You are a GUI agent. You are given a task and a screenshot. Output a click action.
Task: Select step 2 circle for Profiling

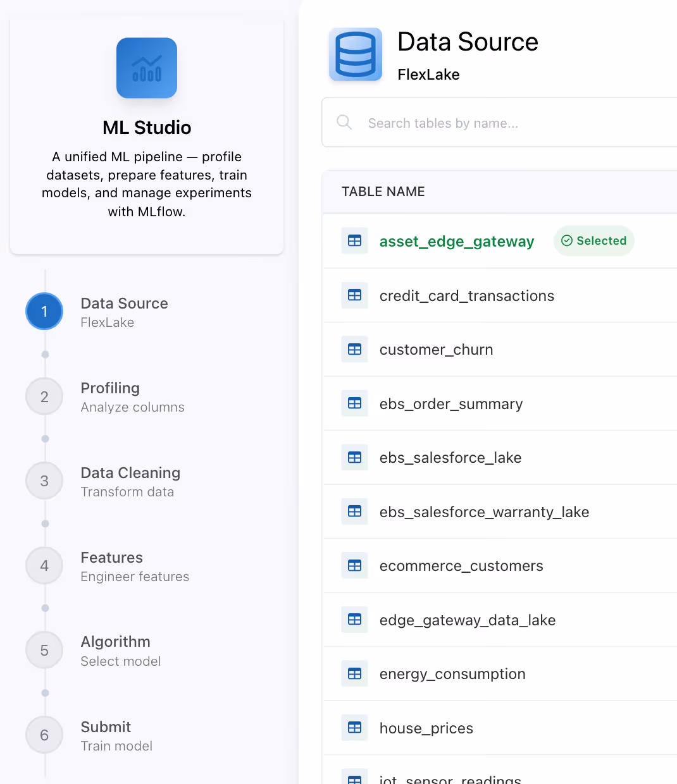[x=44, y=396]
